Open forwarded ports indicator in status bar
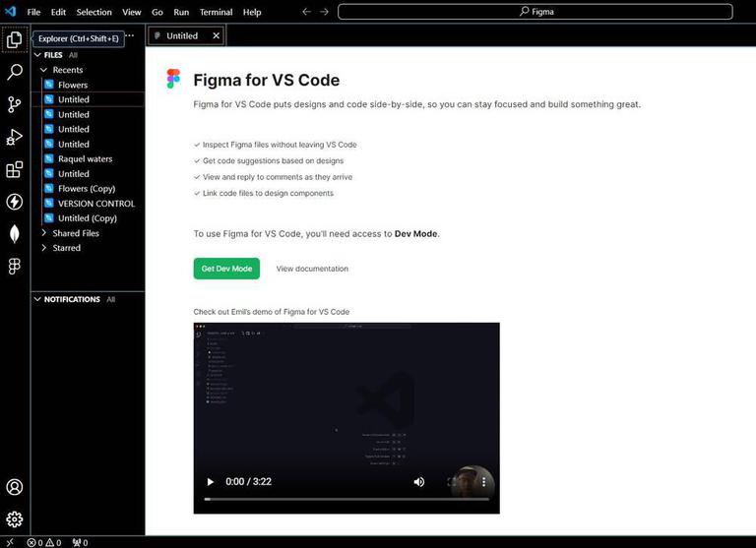The width and height of the screenshot is (756, 548). tap(80, 543)
